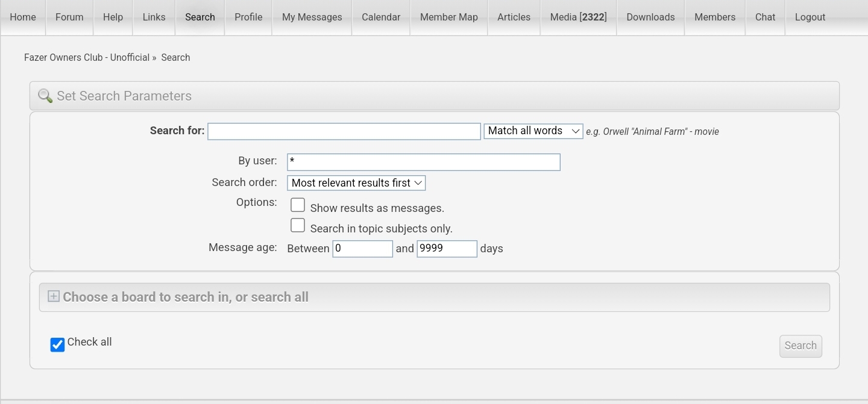Screen dimensions: 868x404
Task: Enable Show results as messages checkbox
Action: [x=298, y=205]
